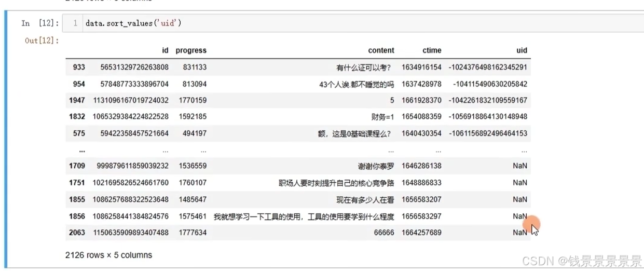Viewport: 644px width, 271px height.
Task: Select row index 954
Action: tap(78, 84)
